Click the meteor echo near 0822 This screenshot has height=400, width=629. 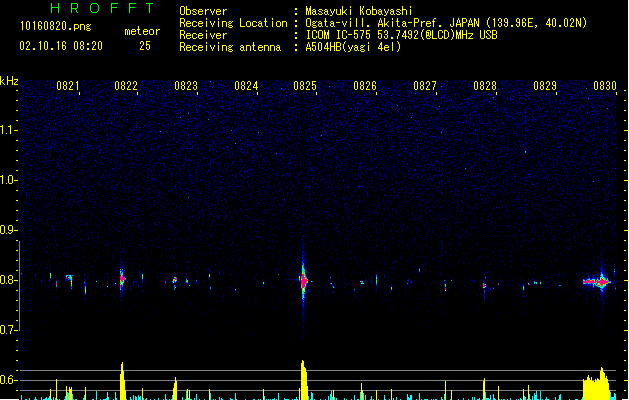coord(122,278)
